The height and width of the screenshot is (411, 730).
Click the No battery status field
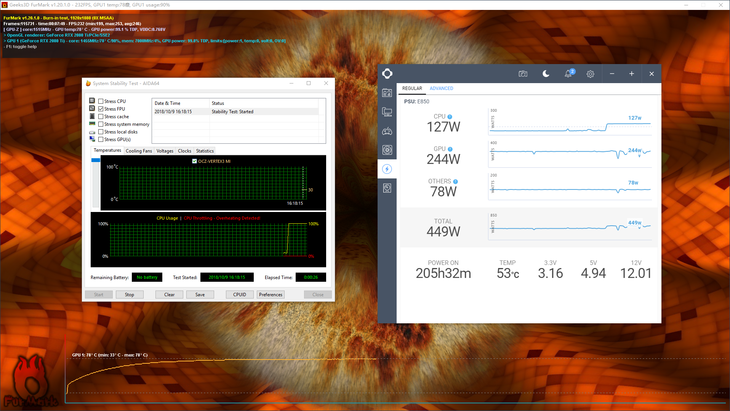[x=147, y=277]
